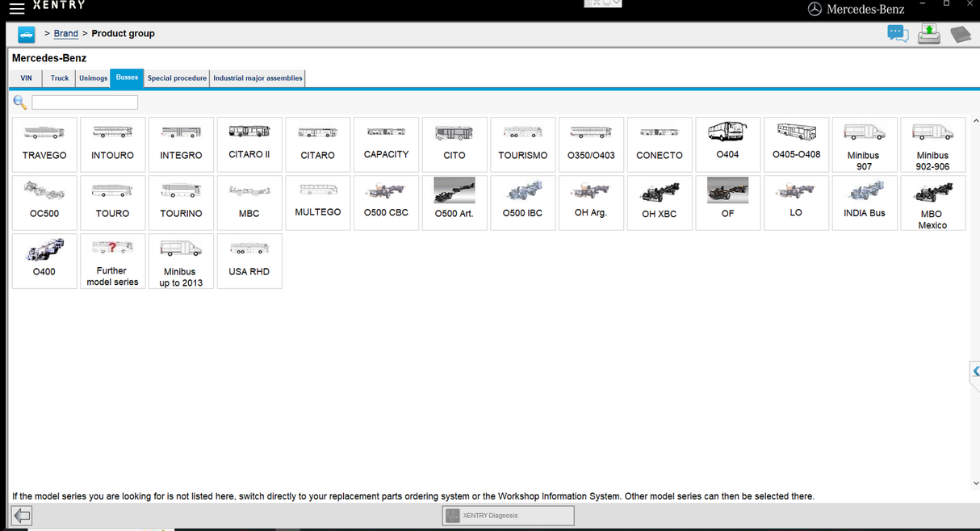The height and width of the screenshot is (531, 980).
Task: Select Industrial major assemblies tab
Action: point(258,78)
